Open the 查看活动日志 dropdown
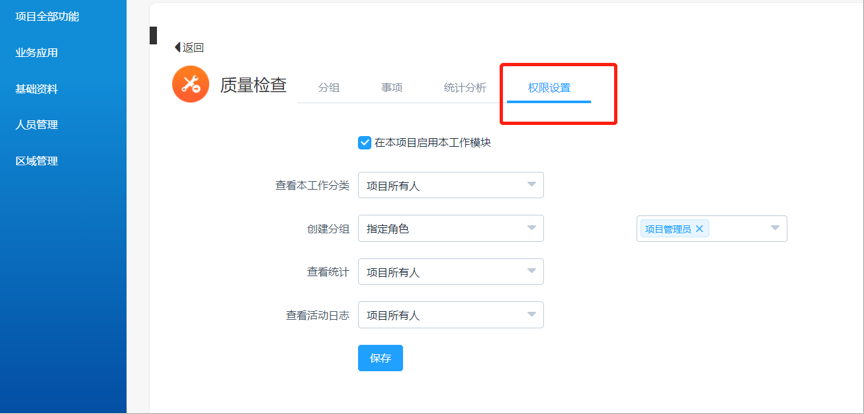Screen dimensions: 864x414 (451, 315)
